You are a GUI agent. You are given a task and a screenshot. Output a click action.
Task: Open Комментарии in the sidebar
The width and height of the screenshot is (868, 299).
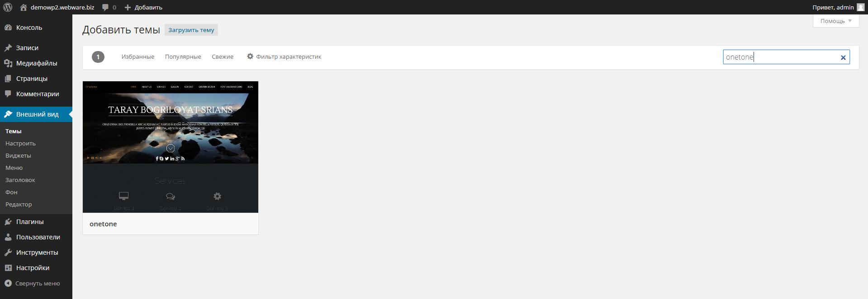(x=38, y=94)
